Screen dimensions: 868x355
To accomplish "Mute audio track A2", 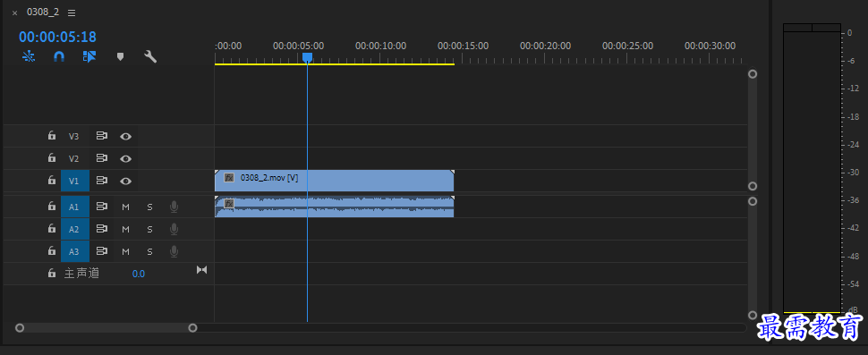I will pyautogui.click(x=125, y=229).
